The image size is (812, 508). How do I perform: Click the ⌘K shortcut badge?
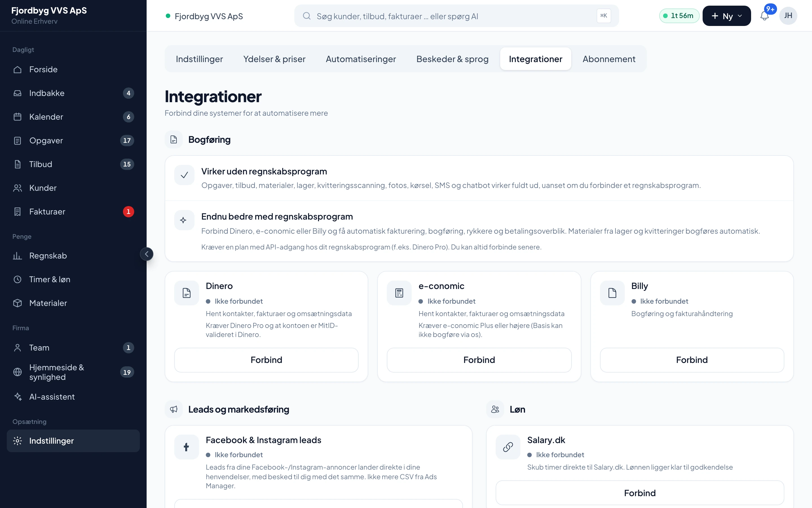[x=604, y=16]
